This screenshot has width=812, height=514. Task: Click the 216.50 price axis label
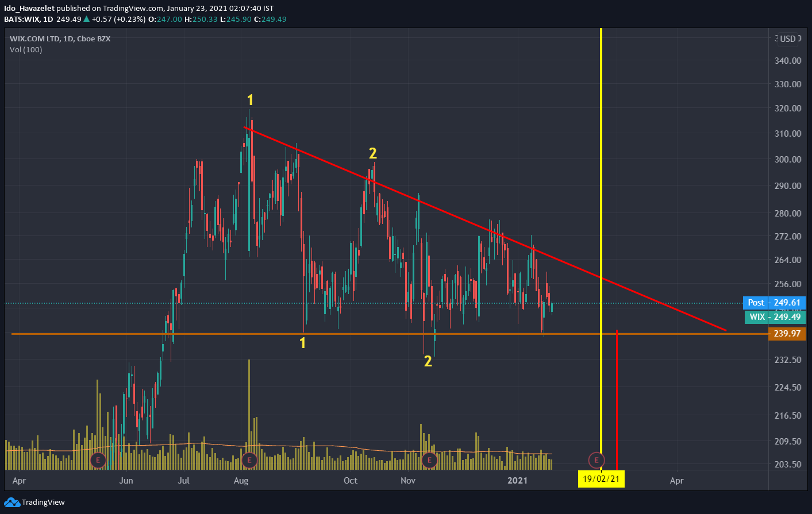click(x=788, y=415)
